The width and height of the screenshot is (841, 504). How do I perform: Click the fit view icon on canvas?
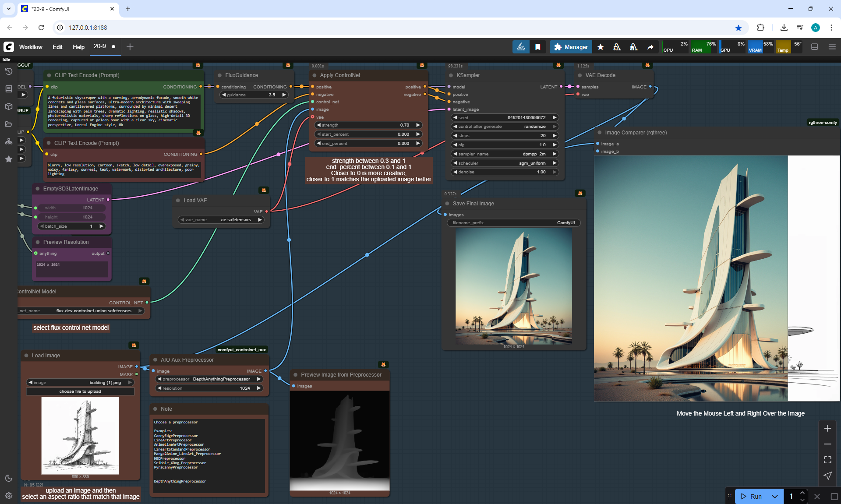[x=827, y=460]
